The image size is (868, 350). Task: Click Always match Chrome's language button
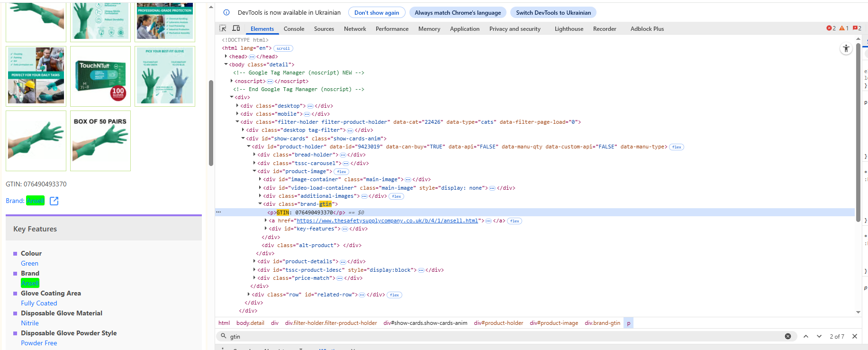458,13
